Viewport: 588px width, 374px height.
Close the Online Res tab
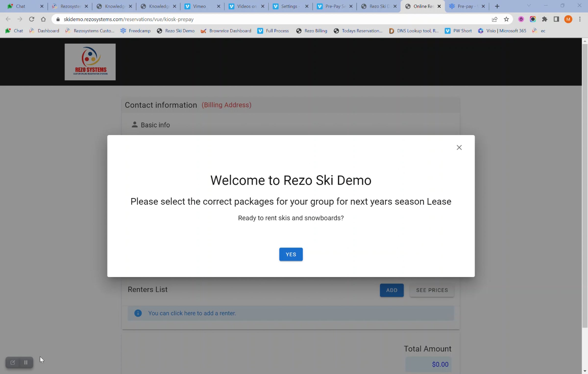pos(439,6)
